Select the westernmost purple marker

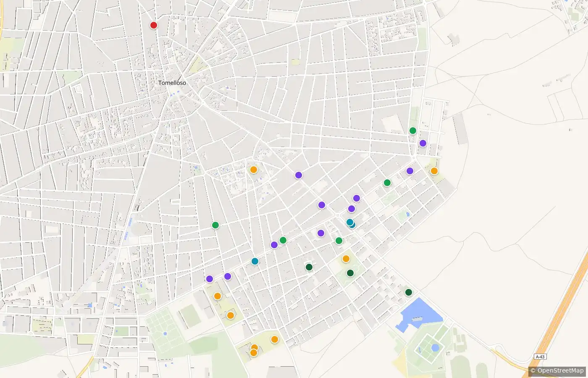210,279
